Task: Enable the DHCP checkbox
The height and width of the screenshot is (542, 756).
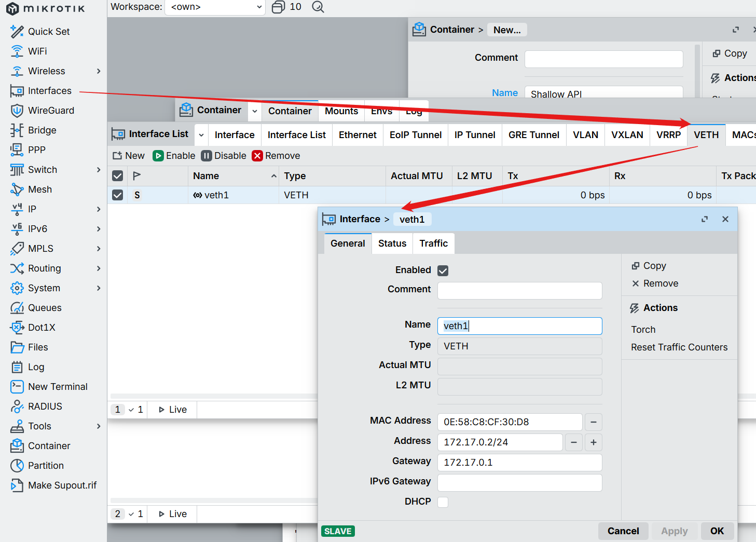Action: pos(443,502)
